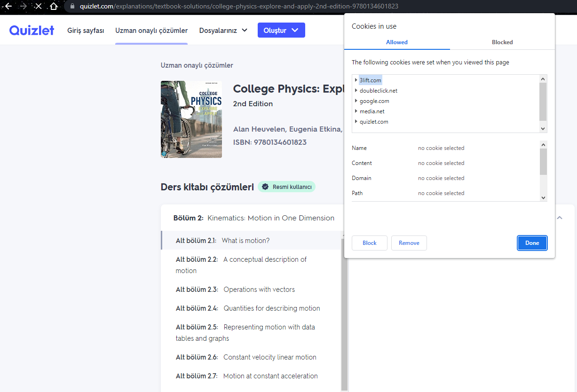
Task: Click the Ders kitabı çözümleri heading
Action: coord(207,187)
